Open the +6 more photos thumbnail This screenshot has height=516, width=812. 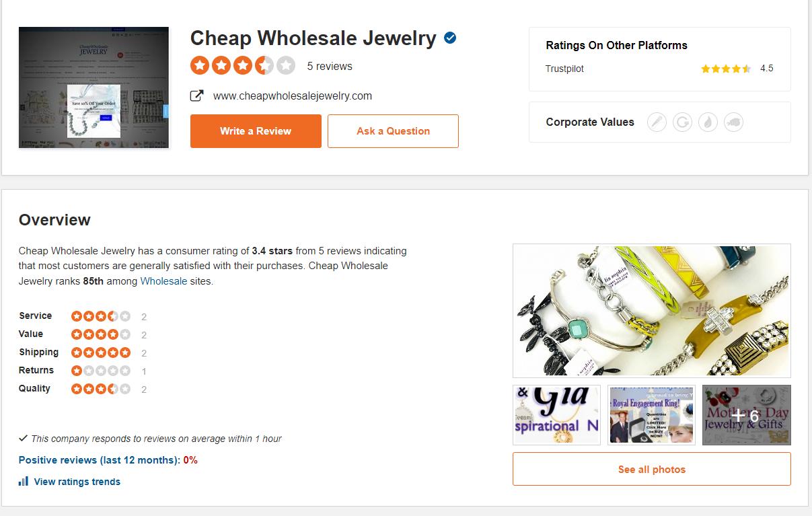pyautogui.click(x=746, y=414)
